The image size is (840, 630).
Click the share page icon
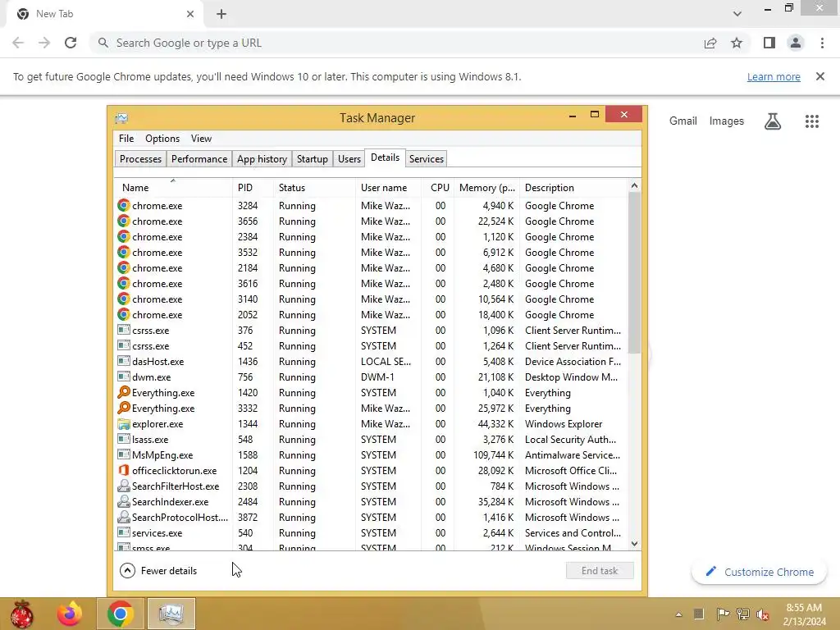(x=710, y=43)
